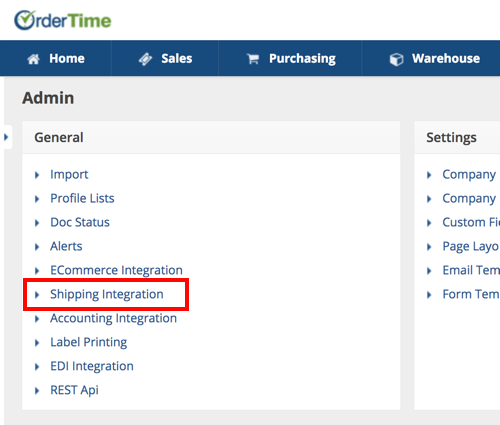Click the Purchasing cart icon
Viewport: 500px width, 425px height.
click(253, 59)
